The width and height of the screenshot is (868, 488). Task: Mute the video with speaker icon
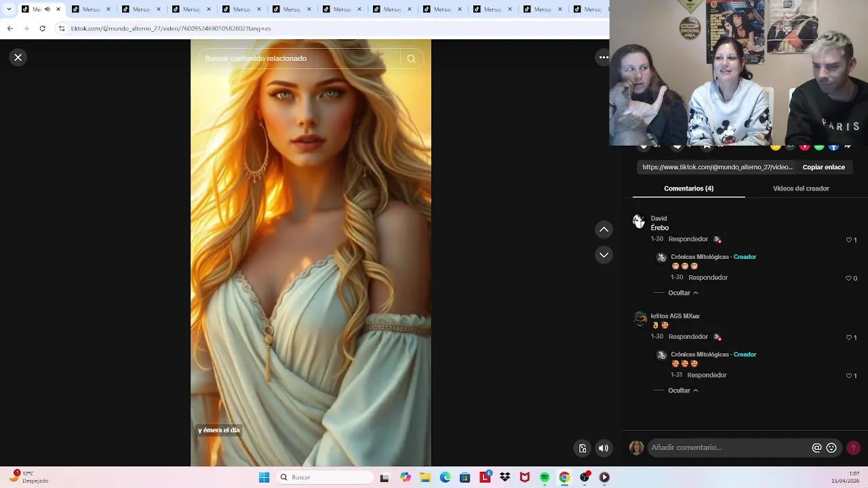click(x=603, y=448)
